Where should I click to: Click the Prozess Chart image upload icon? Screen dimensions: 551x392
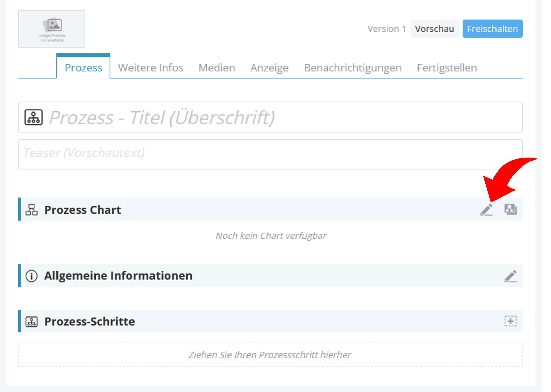point(510,210)
